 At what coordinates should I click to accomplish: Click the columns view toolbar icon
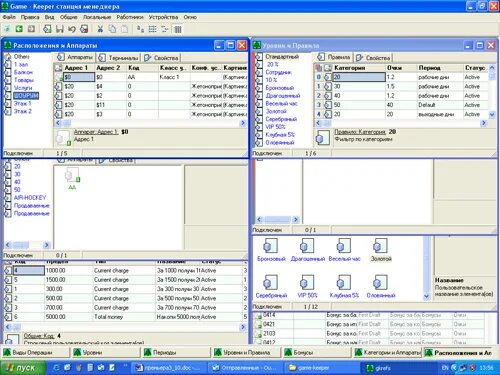coord(178,29)
